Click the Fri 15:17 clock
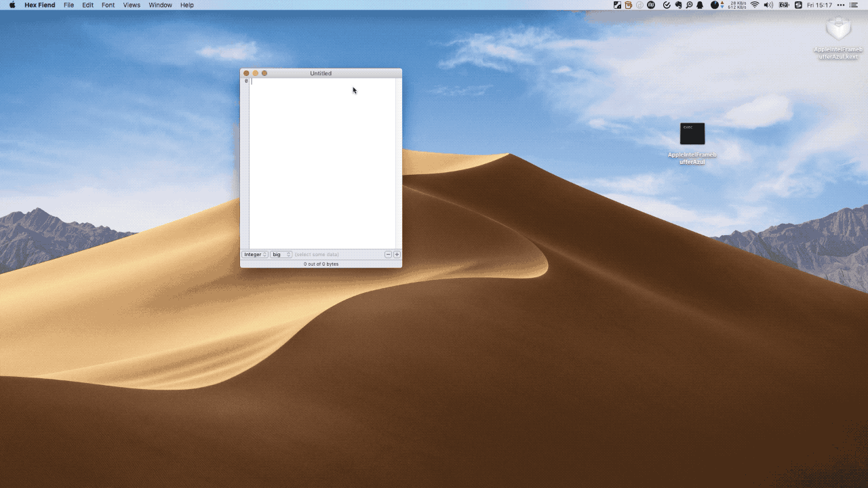Viewport: 868px width, 488px height. (819, 5)
